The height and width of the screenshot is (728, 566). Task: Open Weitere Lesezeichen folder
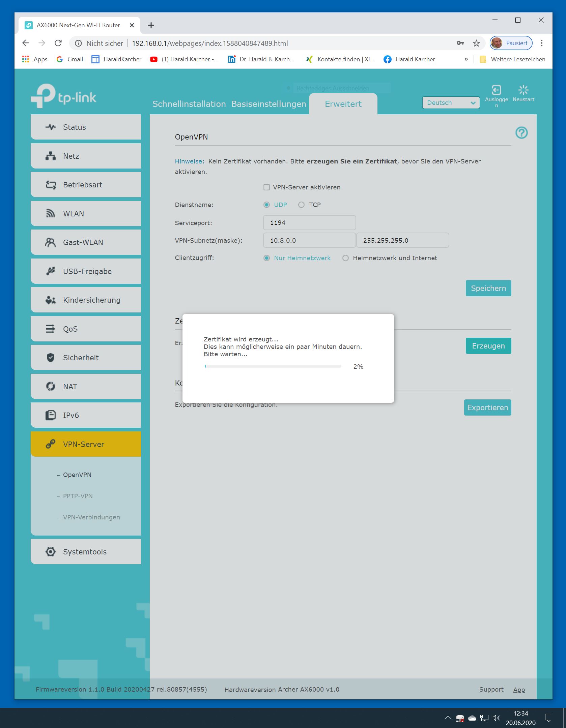tap(512, 59)
